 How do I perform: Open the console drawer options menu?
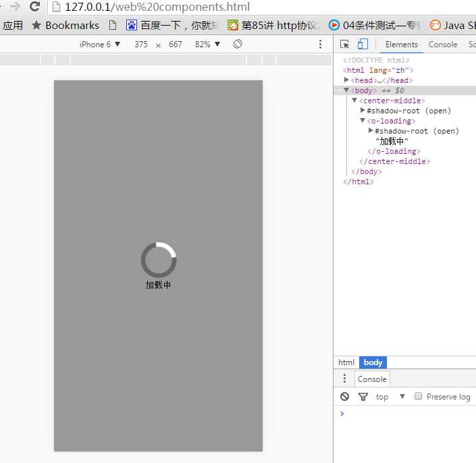[344, 379]
